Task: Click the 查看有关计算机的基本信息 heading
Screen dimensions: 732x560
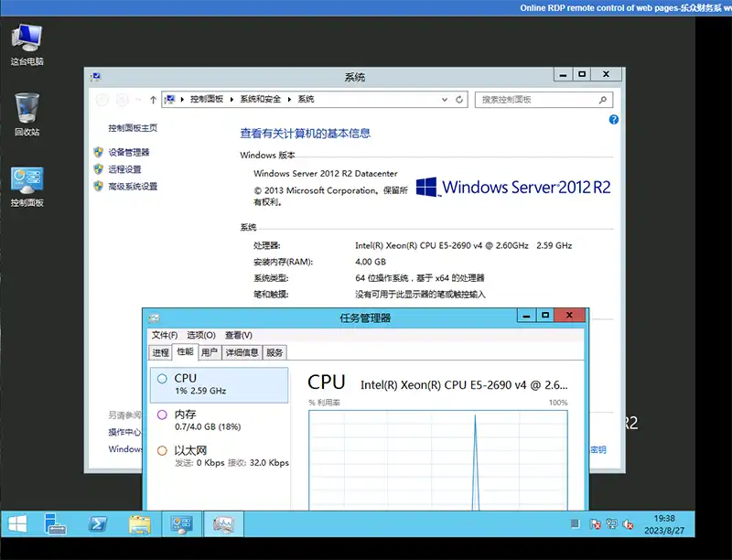Action: pyautogui.click(x=305, y=134)
